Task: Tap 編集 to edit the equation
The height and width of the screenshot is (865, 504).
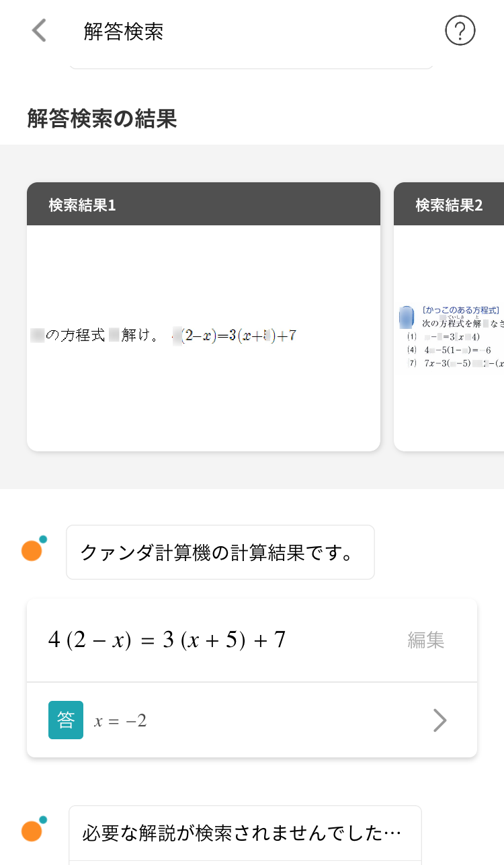Action: click(x=426, y=640)
